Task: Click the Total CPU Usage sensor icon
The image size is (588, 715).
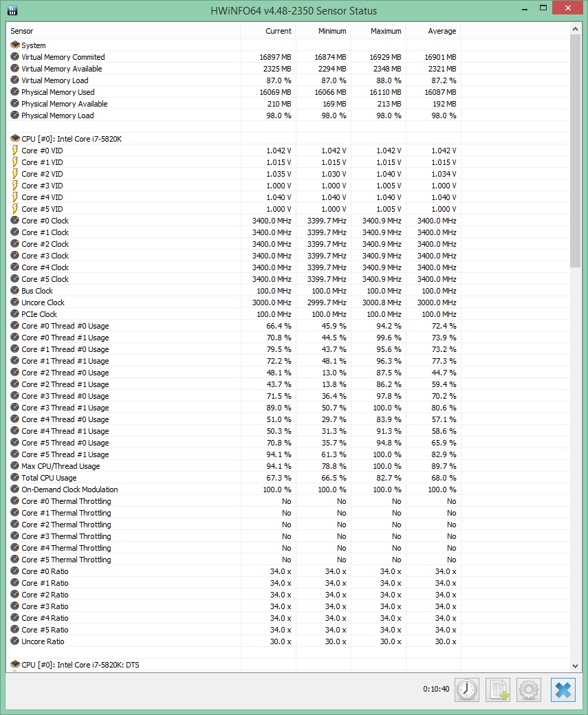Action: click(15, 477)
